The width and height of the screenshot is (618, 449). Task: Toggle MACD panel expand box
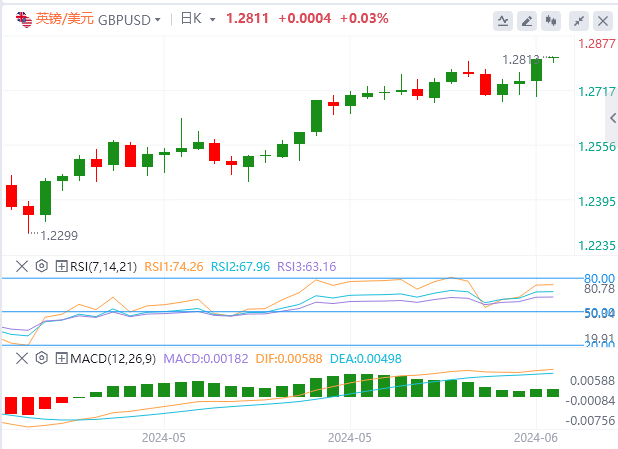coord(61,357)
